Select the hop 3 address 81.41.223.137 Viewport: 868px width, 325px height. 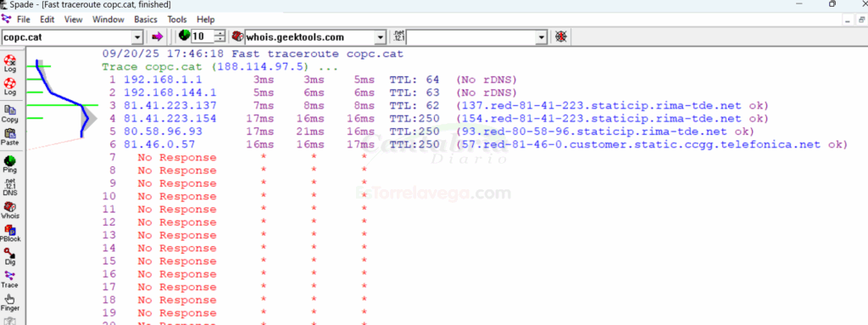pos(170,105)
